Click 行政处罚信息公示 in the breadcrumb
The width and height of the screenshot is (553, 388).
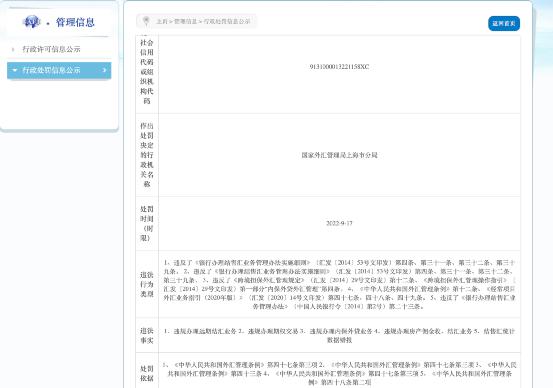tap(227, 22)
